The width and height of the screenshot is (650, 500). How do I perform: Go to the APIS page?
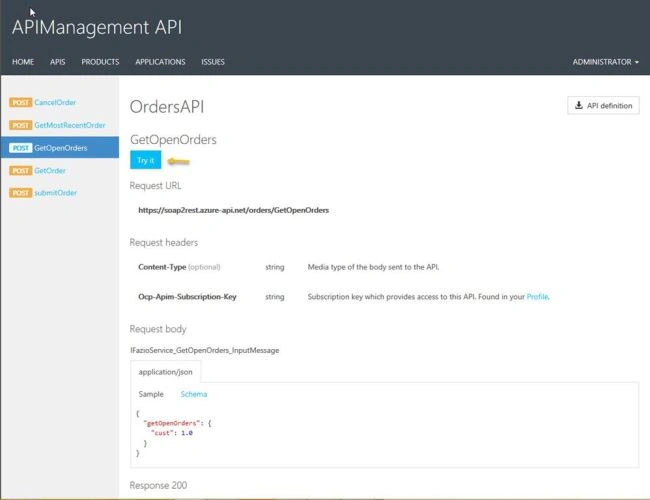(x=58, y=62)
